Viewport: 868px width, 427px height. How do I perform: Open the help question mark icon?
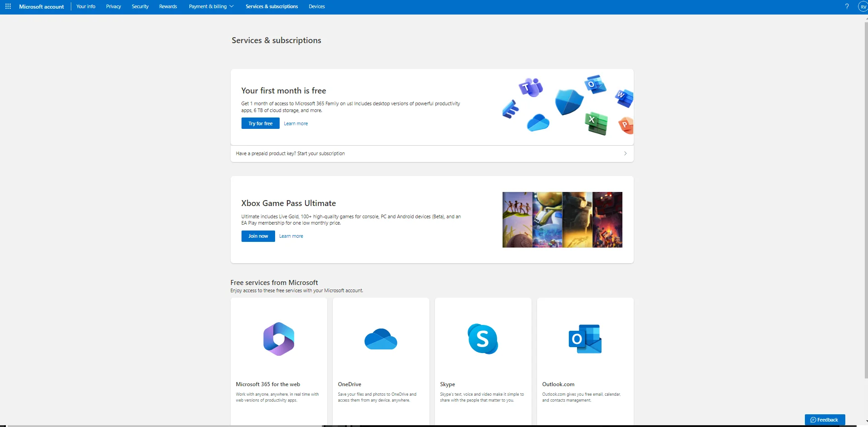coord(847,6)
